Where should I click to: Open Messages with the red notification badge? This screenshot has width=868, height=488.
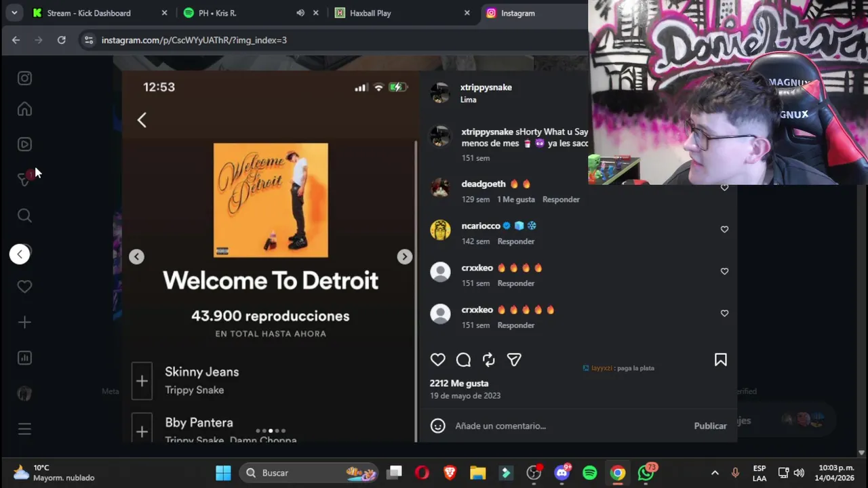(24, 179)
